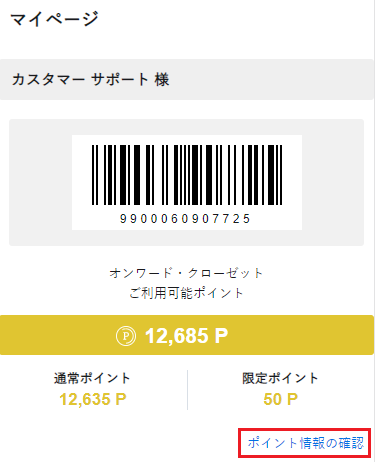Screen dimensions: 375x462
Task: Click the 通常ポイント label
Action: tap(92, 378)
